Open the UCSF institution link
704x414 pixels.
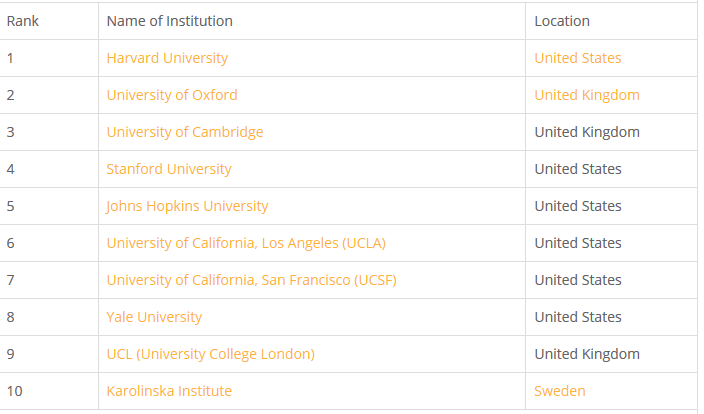tap(251, 280)
